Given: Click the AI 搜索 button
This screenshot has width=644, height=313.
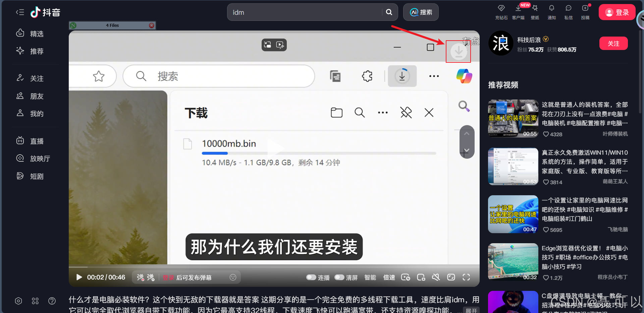Looking at the screenshot, I should (421, 12).
